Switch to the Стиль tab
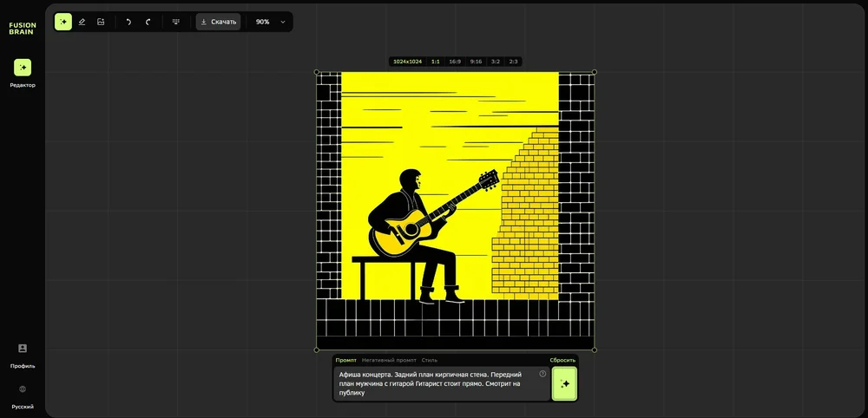 pyautogui.click(x=429, y=360)
